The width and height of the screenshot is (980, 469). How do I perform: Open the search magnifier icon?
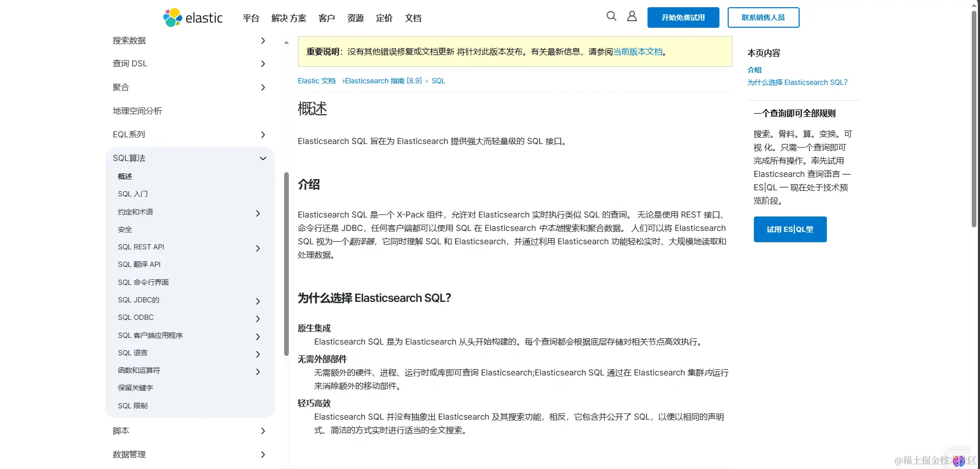[x=611, y=16]
